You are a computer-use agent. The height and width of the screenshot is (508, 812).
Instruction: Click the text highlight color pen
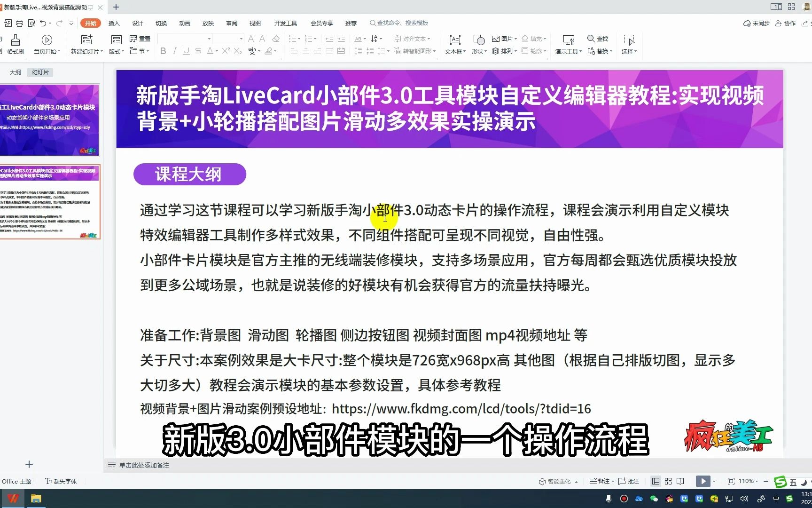click(x=268, y=51)
